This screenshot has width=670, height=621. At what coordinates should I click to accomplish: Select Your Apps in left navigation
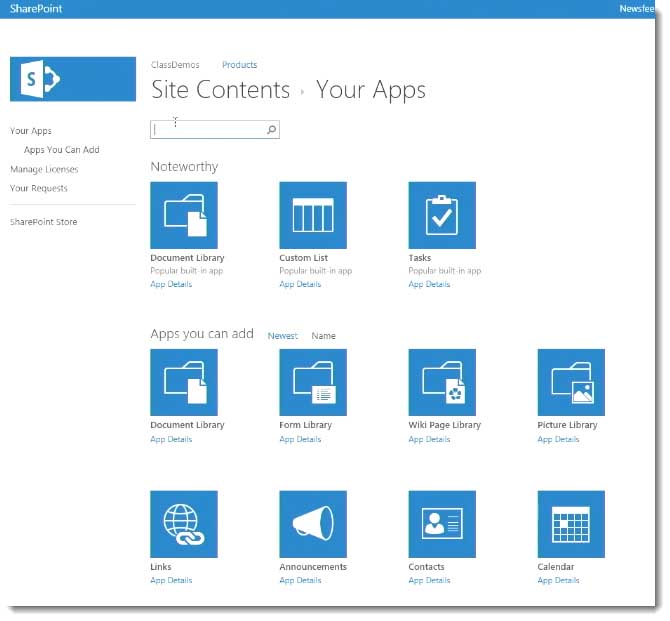31,131
